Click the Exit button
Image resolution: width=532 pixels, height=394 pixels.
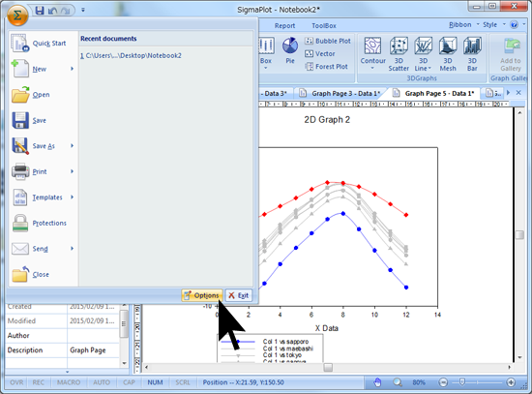[239, 295]
